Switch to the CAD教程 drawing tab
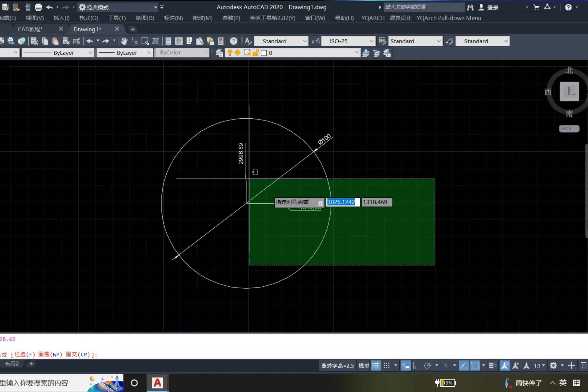Screen dimensions: 588x392 point(30,29)
